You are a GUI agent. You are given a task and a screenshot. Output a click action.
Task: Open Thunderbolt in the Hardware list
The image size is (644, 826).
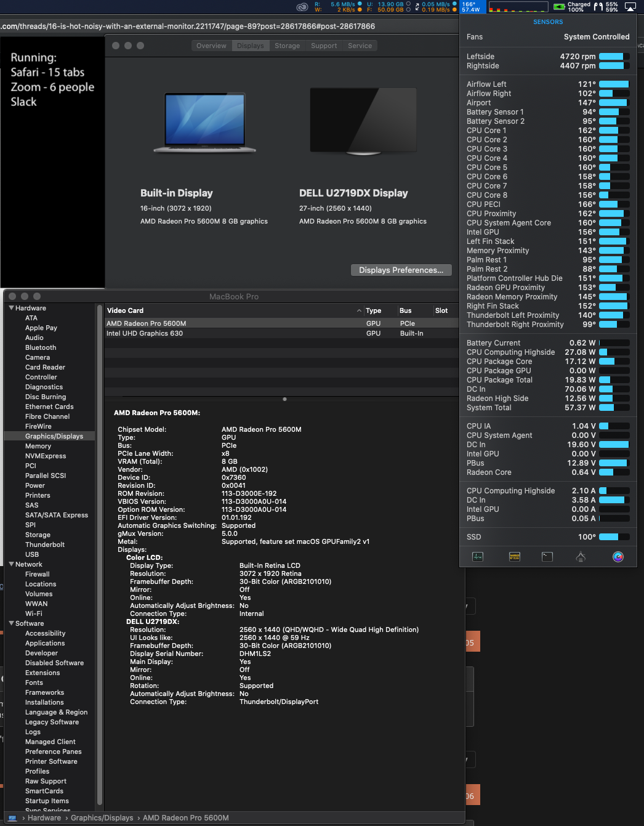pyautogui.click(x=45, y=545)
